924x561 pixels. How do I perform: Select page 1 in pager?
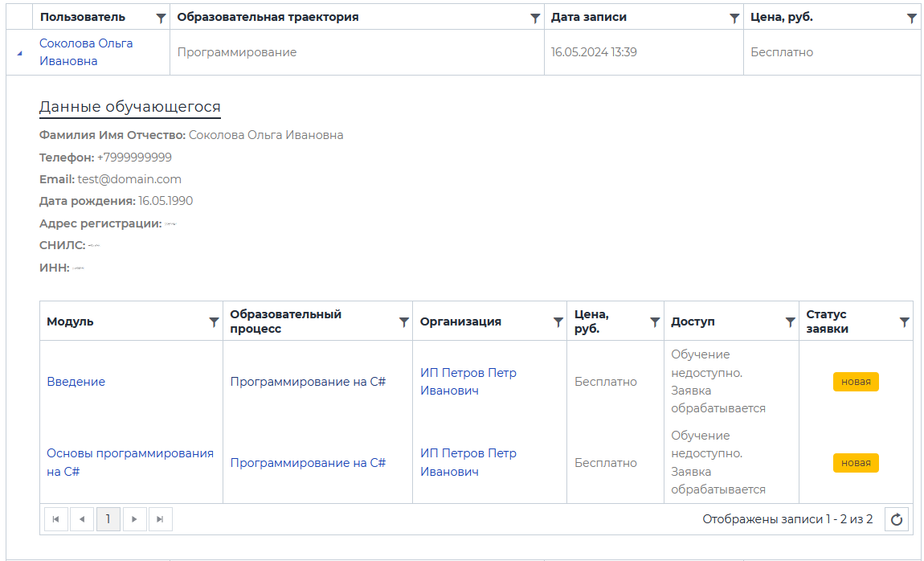coord(108,520)
